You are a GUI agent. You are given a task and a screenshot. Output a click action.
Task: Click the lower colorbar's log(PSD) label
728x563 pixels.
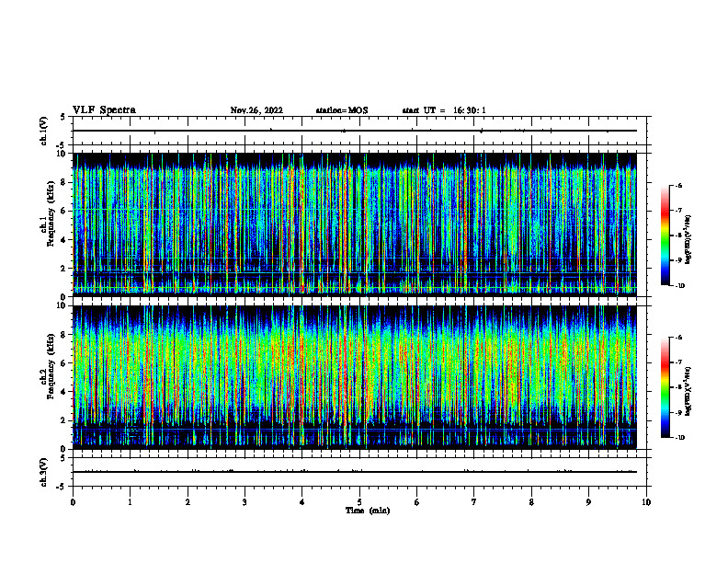(688, 391)
